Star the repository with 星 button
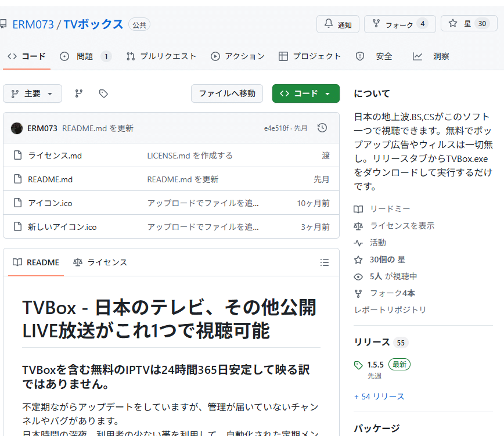 (x=469, y=23)
